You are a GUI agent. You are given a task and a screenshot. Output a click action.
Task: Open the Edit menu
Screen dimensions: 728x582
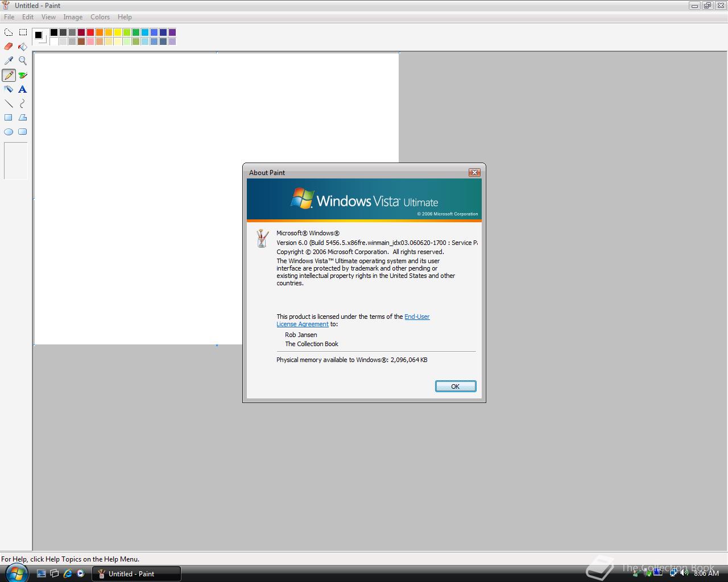28,17
